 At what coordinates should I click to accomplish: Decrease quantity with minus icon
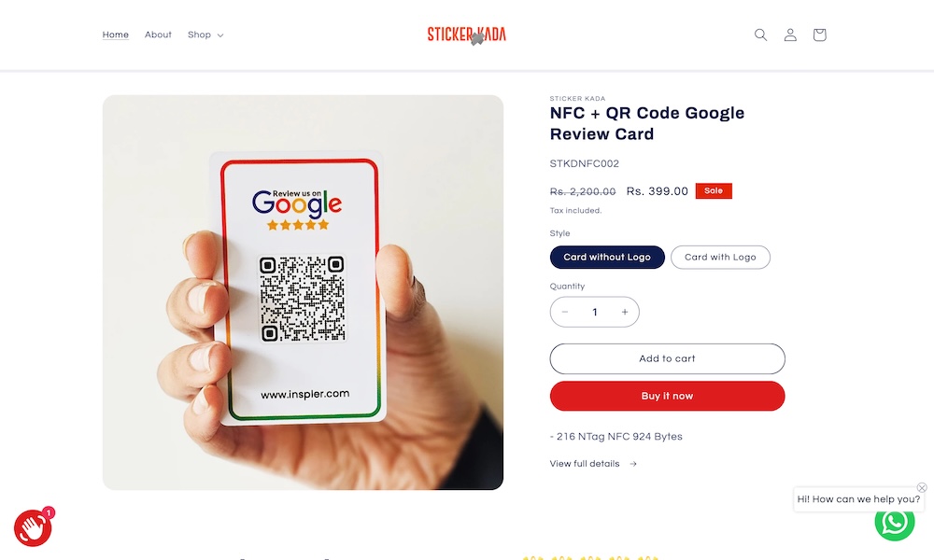point(565,312)
